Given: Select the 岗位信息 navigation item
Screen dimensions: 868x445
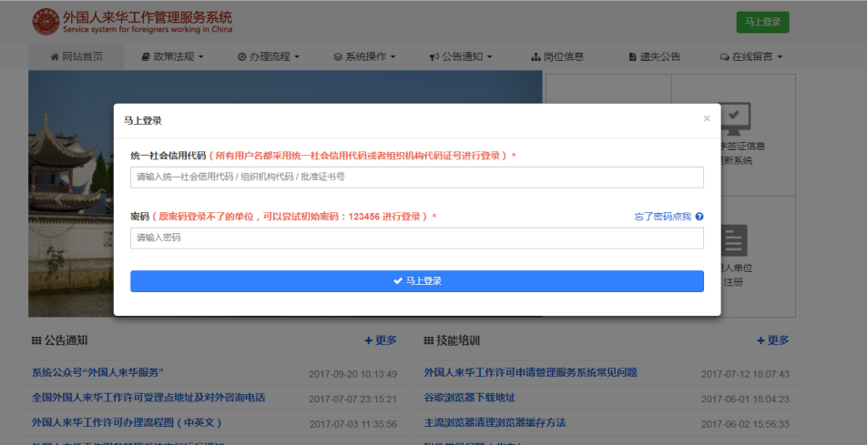Looking at the screenshot, I should point(557,56).
